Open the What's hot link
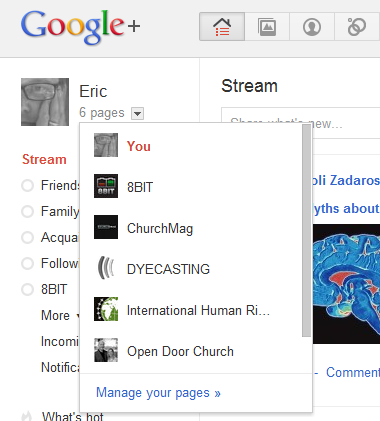Screen dimensions: 380x421 pyautogui.click(x=73, y=416)
